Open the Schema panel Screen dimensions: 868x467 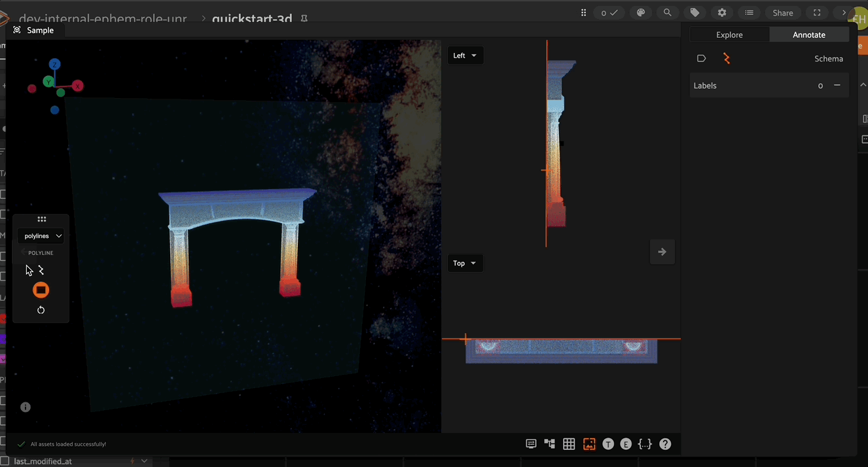pos(828,58)
